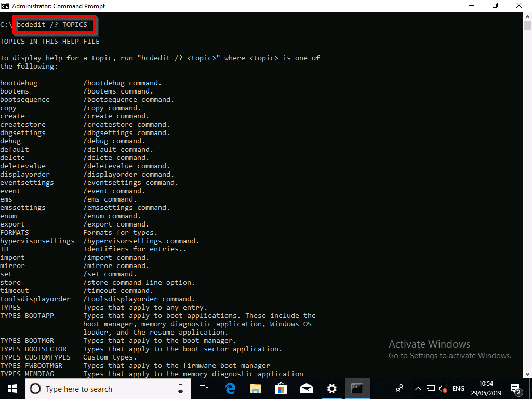The height and width of the screenshot is (399, 532).
Task: Open the Action Center notifications icon
Action: click(x=516, y=389)
